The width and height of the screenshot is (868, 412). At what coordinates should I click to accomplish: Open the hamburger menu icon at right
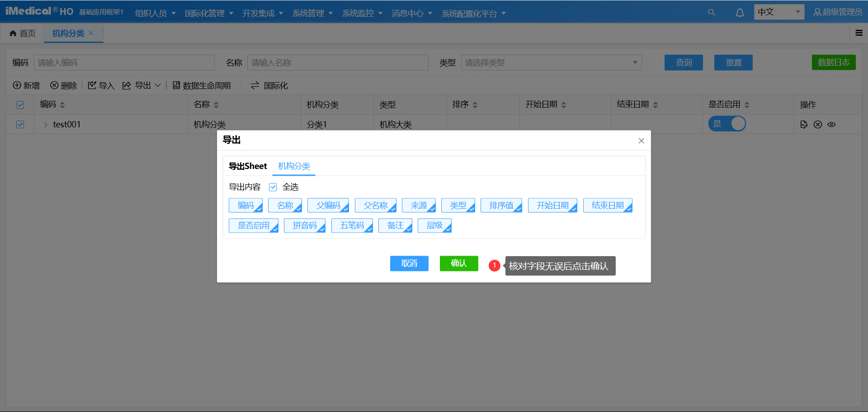pos(859,33)
